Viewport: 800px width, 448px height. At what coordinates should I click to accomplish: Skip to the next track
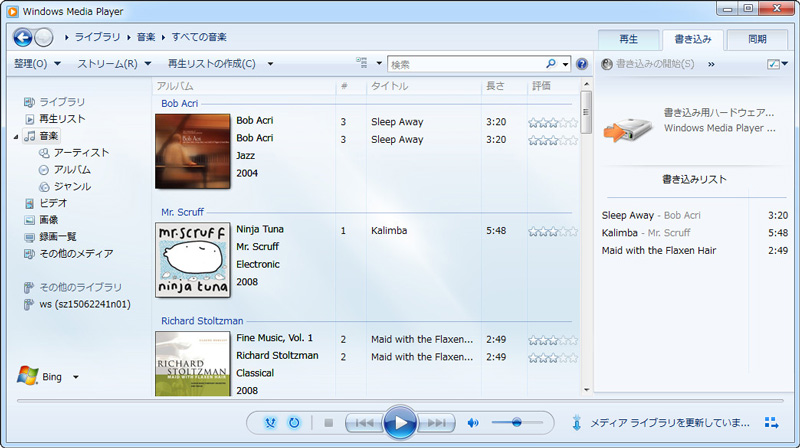436,423
